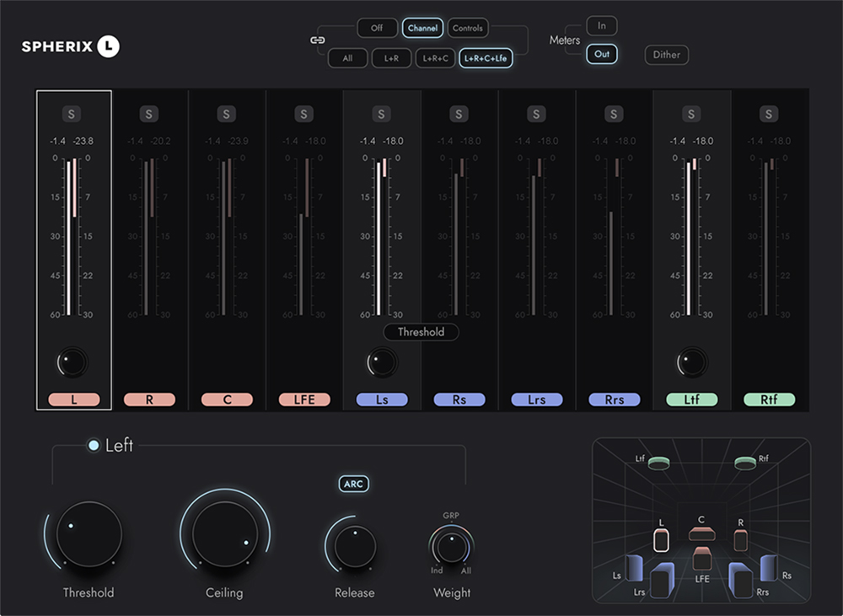Click the R speaker in room view
This screenshot has height=616, width=843.
click(x=741, y=540)
